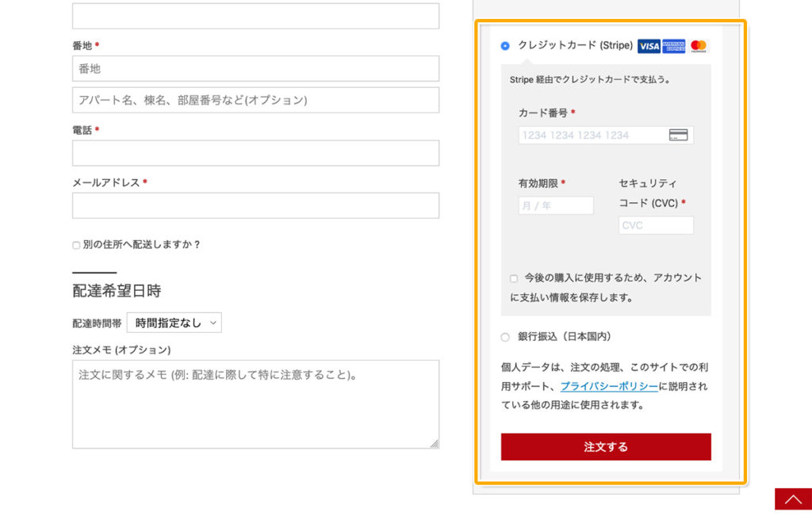Click the Mastercard logo
Image resolution: width=812 pixels, height=516 pixels.
tap(699, 46)
